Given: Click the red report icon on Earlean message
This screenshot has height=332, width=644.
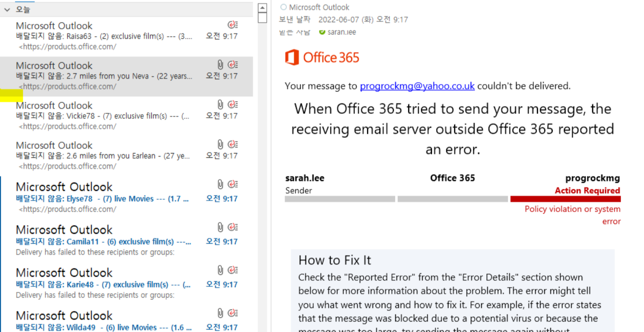Looking at the screenshot, I should (x=233, y=144).
